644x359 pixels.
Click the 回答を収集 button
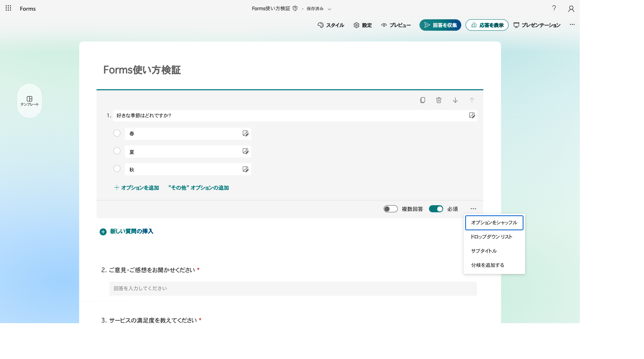[440, 25]
